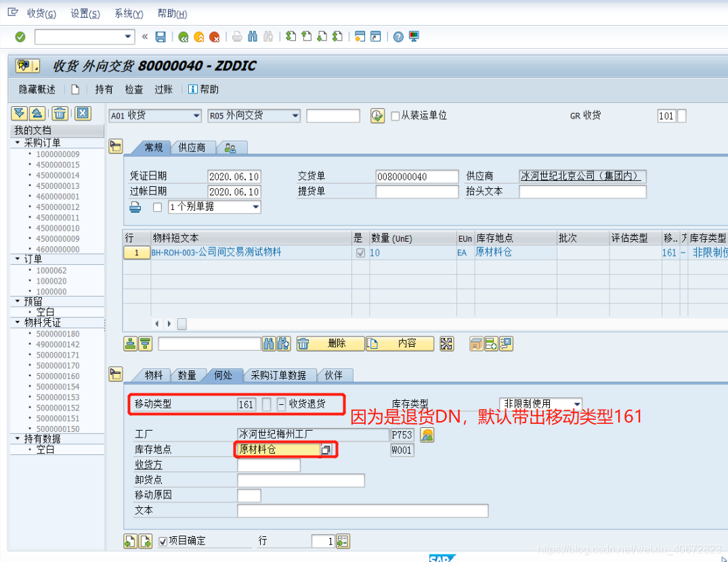Close the overview tree panel icon

83,113
